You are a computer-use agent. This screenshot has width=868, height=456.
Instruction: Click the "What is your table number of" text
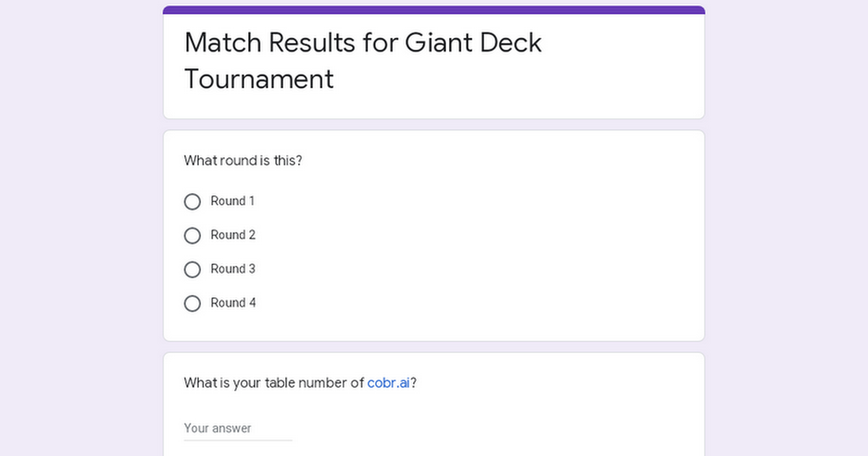tap(273, 383)
